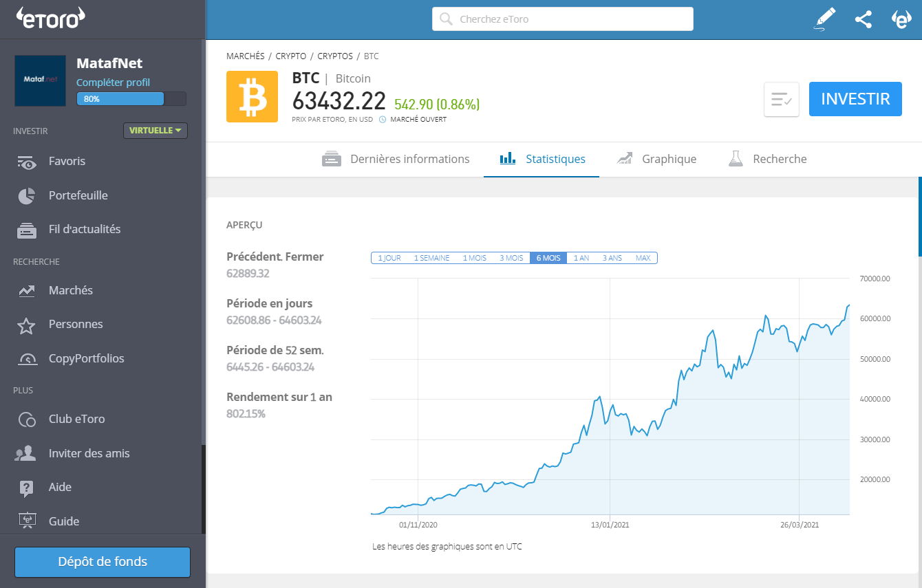Switch to Dernières informations tab
Viewport: 922px width, 588px height.
pos(396,160)
